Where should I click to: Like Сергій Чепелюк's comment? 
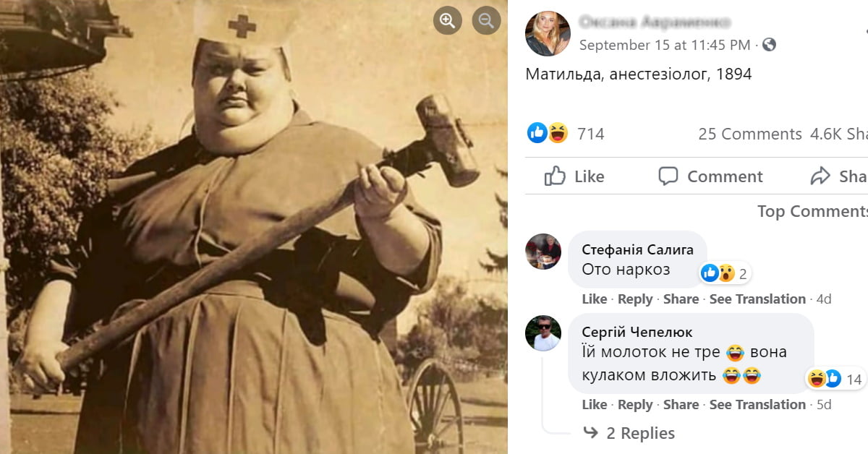pyautogui.click(x=594, y=405)
